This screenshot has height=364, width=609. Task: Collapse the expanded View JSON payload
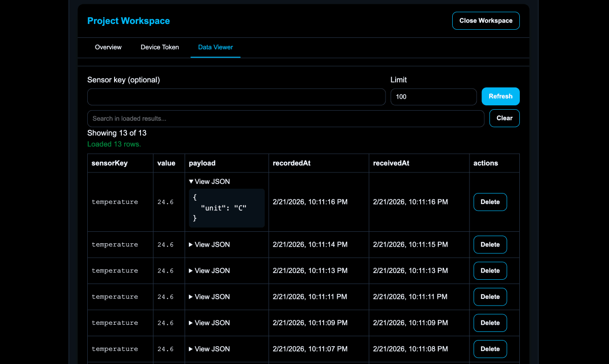pos(209,182)
